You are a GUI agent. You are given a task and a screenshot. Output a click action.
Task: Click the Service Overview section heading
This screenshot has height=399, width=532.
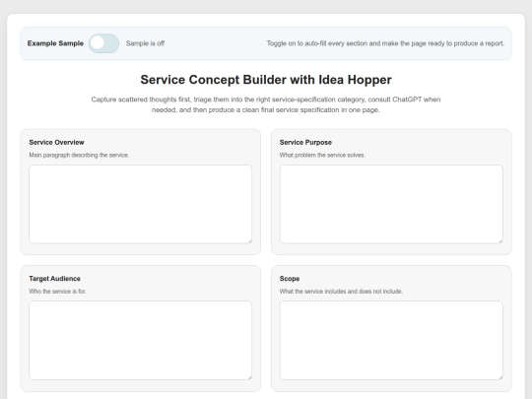tap(57, 143)
